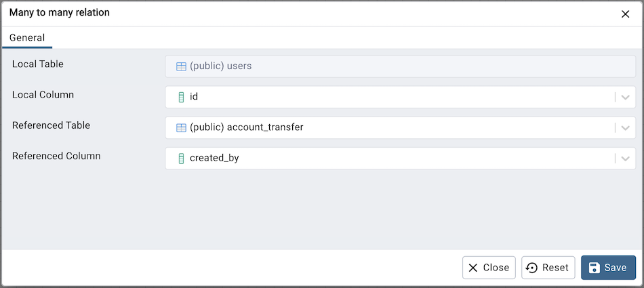This screenshot has width=644, height=288.
Task: Click the column icon next to created_by
Action: click(181, 158)
